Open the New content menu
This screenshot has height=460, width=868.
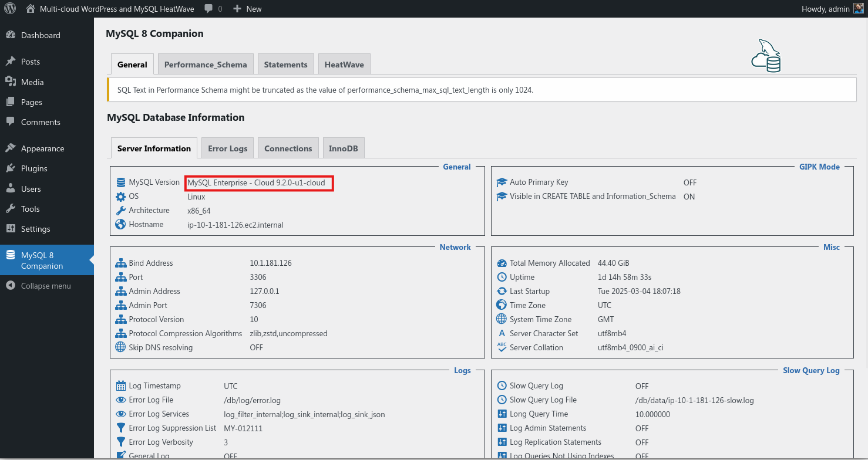pos(247,9)
